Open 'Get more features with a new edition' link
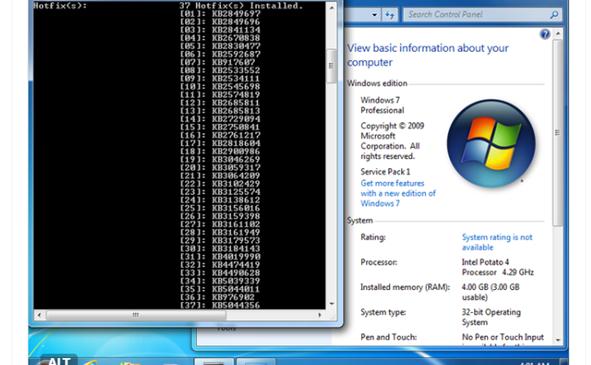Screen dimensions: 591x365 (398, 193)
